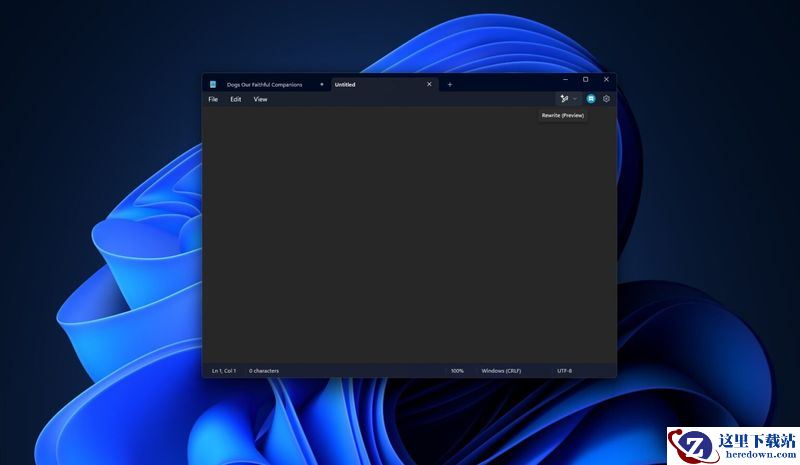Select the Untitled tab
This screenshot has height=465, width=800.
(x=384, y=84)
